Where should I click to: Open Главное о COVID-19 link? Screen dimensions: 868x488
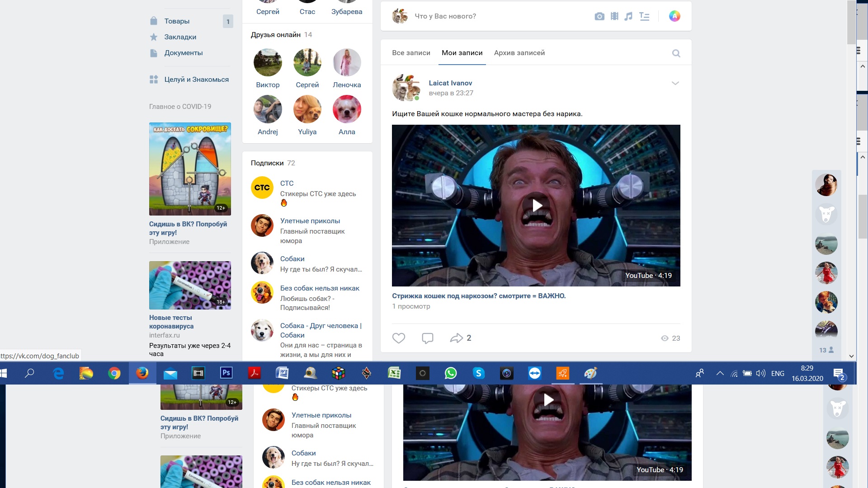coord(180,107)
